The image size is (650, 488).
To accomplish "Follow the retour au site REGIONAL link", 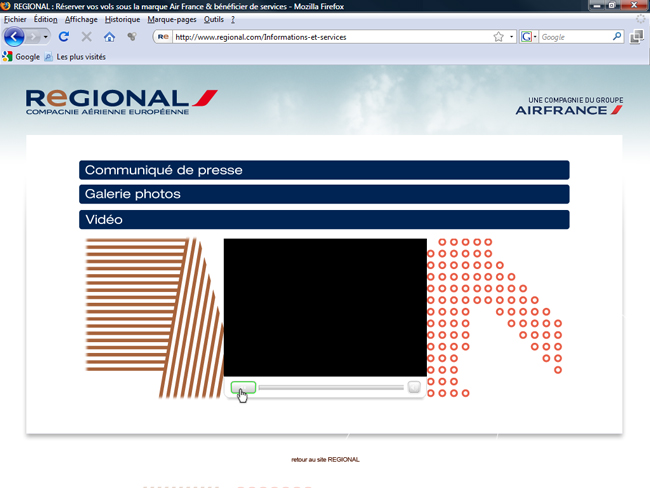I will [325, 459].
